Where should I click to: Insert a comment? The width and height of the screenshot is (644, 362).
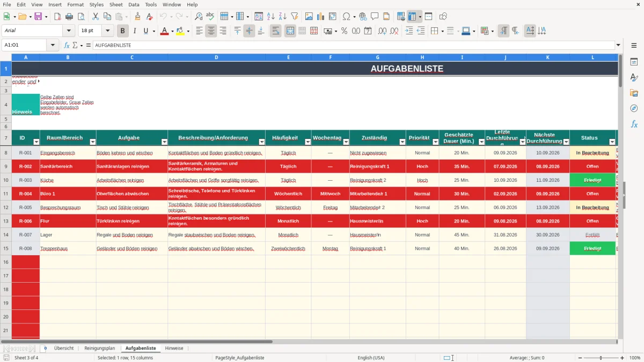[374, 17]
